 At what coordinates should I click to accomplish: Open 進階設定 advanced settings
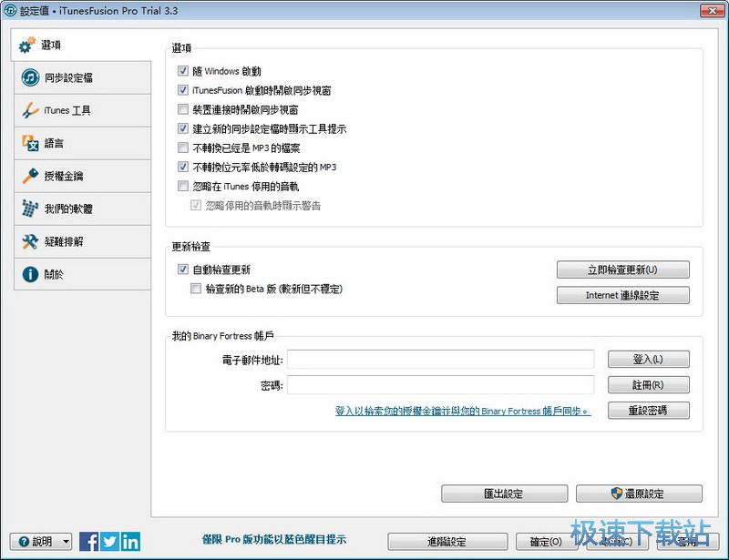tap(447, 541)
